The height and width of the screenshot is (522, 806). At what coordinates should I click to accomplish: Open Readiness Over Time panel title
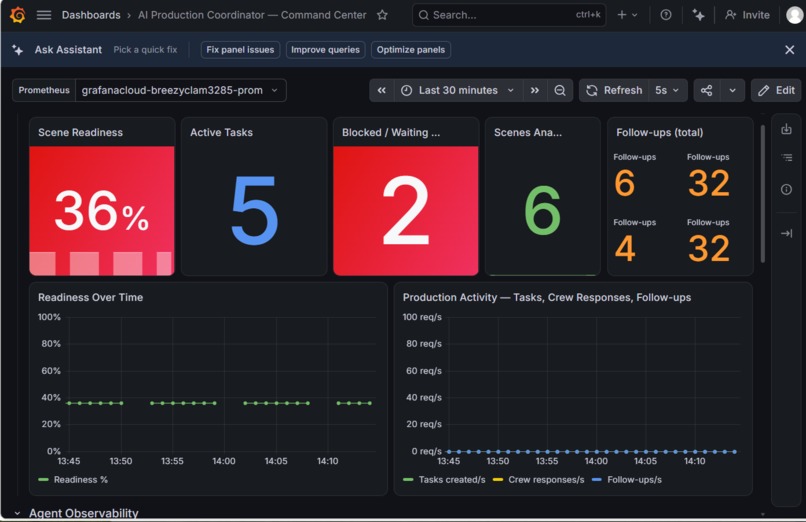click(x=90, y=297)
